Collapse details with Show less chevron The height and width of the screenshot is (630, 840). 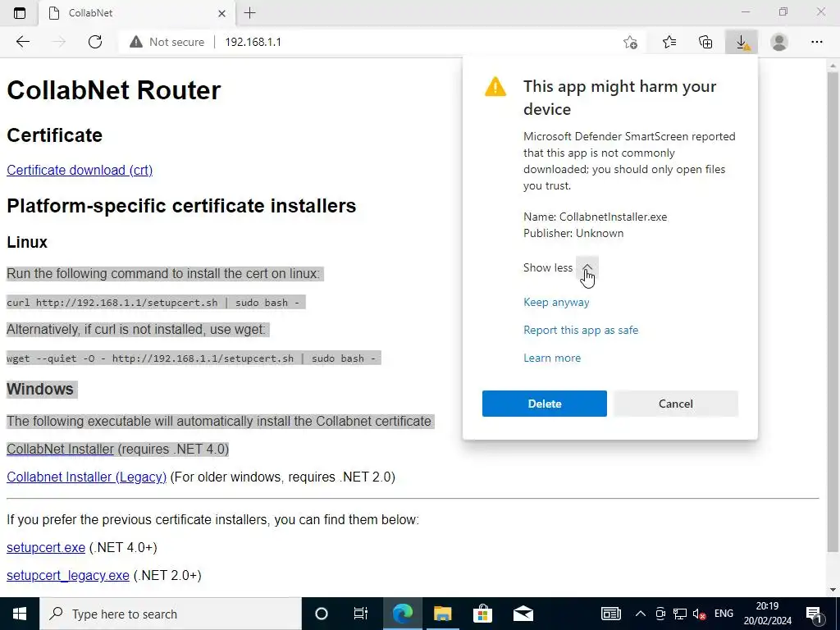(x=587, y=267)
